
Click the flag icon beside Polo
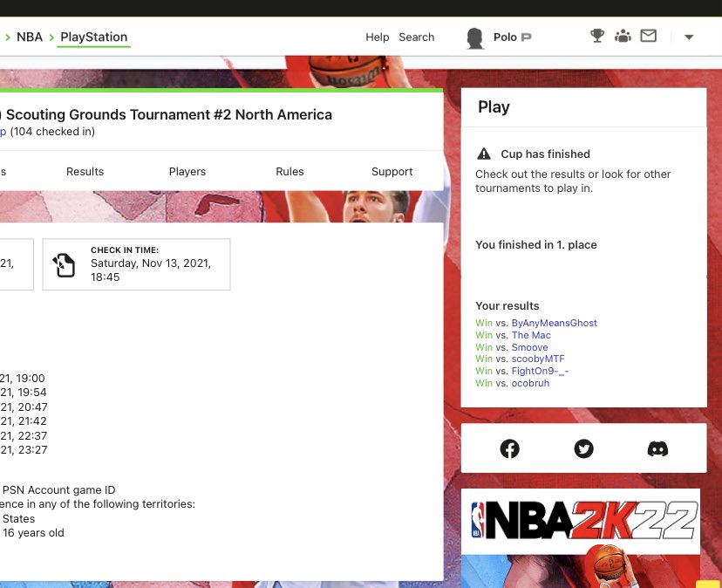point(526,38)
